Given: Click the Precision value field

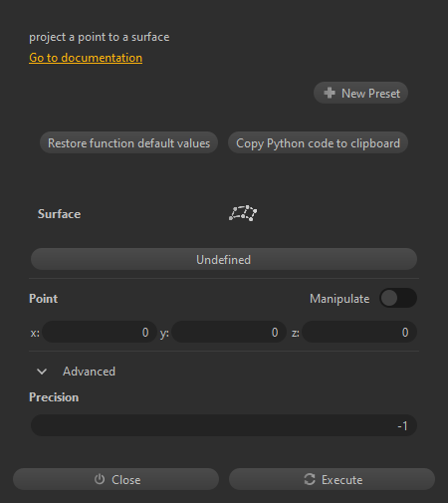Looking at the screenshot, I should pyautogui.click(x=224, y=425).
